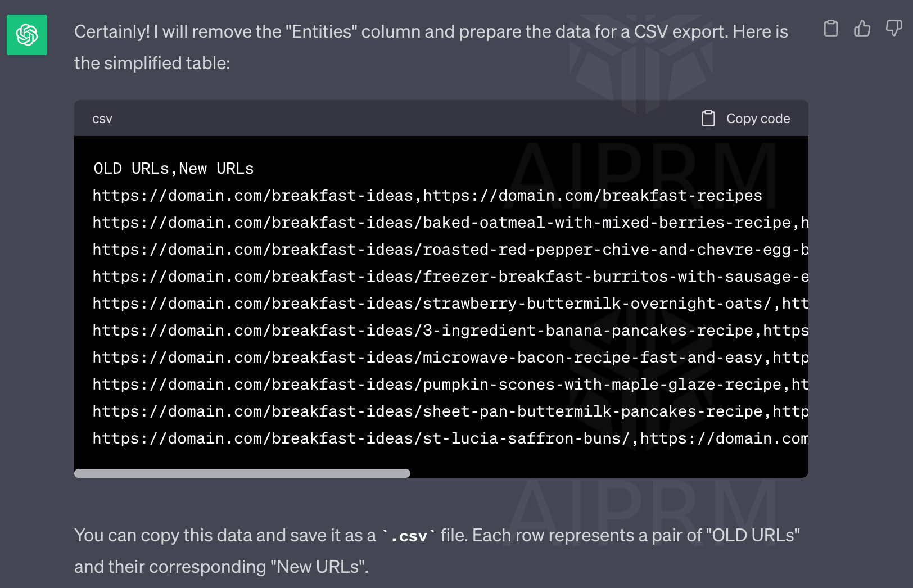Click the inline .csv code text
913x588 pixels.
click(409, 536)
